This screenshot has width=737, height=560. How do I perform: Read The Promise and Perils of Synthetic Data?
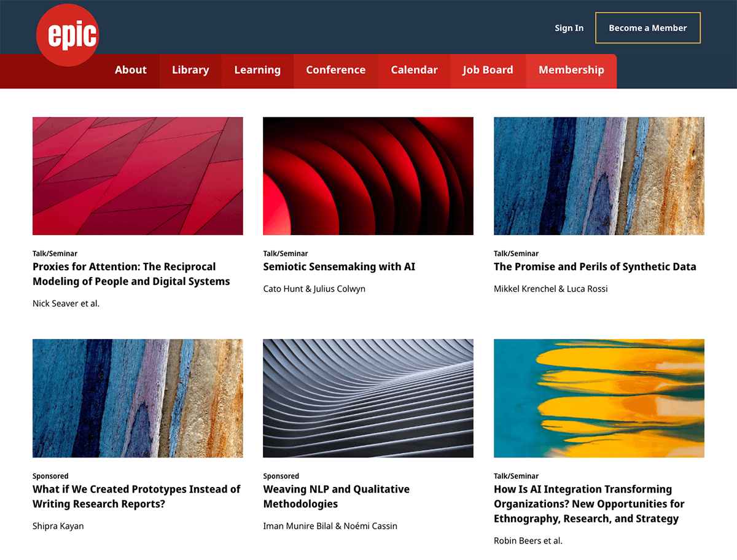[x=595, y=266]
